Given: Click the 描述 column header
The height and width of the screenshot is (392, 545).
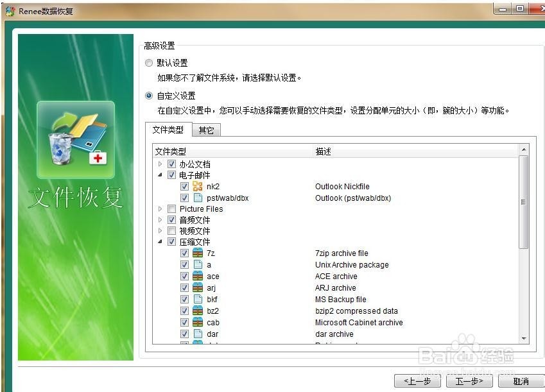Looking at the screenshot, I should coord(416,151).
